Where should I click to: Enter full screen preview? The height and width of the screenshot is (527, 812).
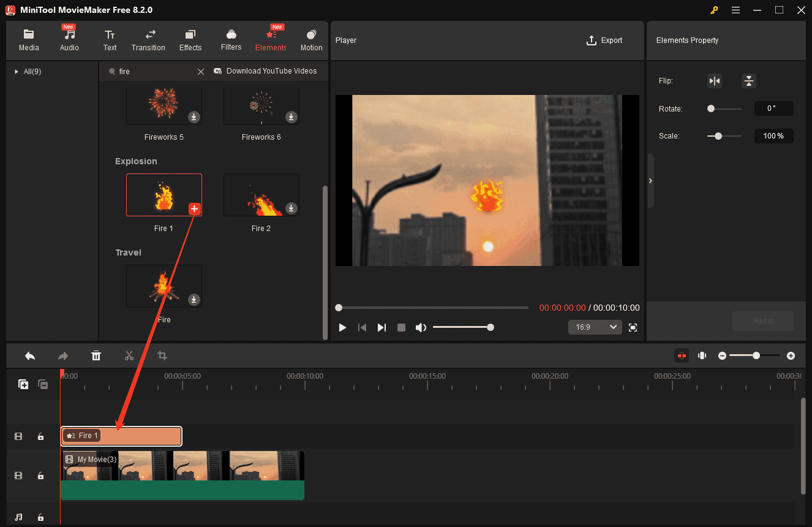tap(633, 328)
